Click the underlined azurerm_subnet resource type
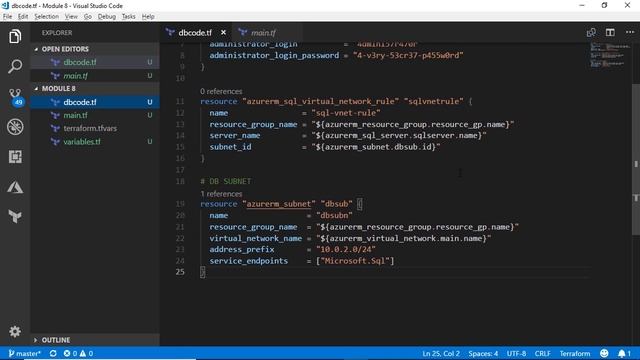 [x=279, y=204]
